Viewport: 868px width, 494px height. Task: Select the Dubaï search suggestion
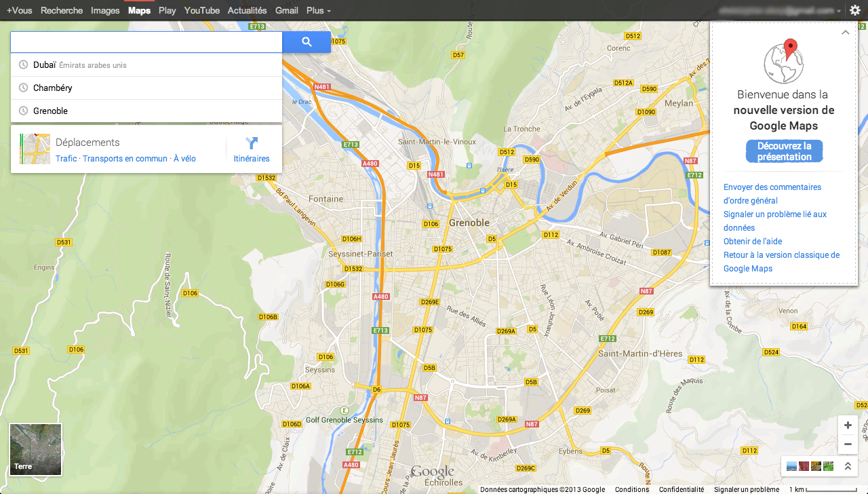[x=146, y=65]
